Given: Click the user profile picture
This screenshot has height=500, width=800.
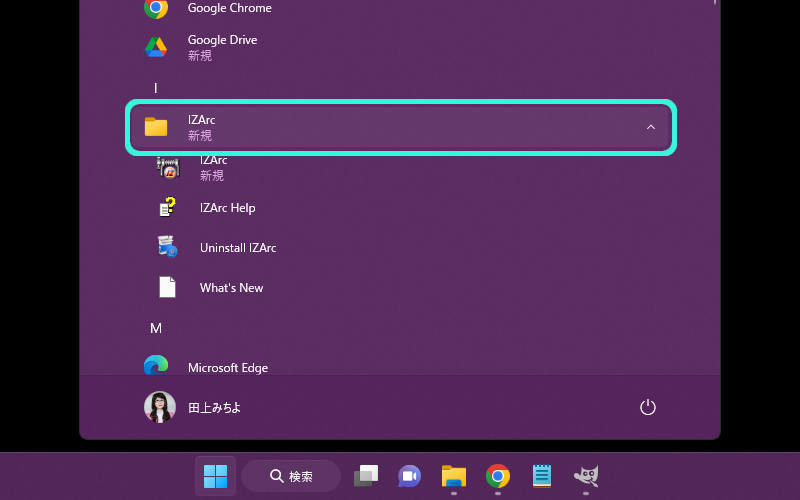Looking at the screenshot, I should coord(160,407).
